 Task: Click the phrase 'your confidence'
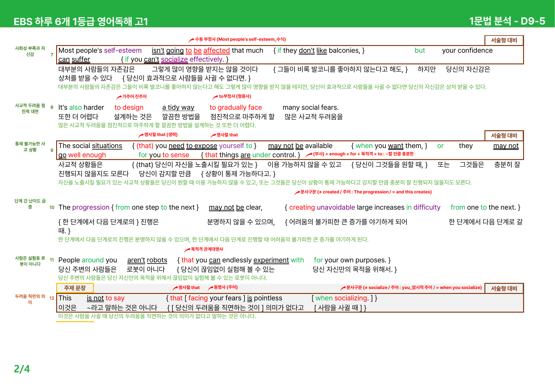click(467, 50)
